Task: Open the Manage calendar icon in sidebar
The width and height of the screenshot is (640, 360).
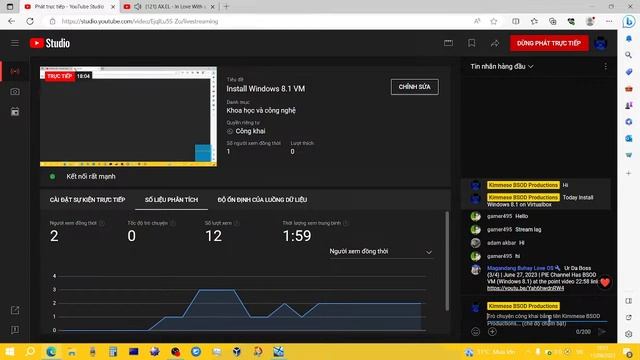Action: [x=15, y=111]
